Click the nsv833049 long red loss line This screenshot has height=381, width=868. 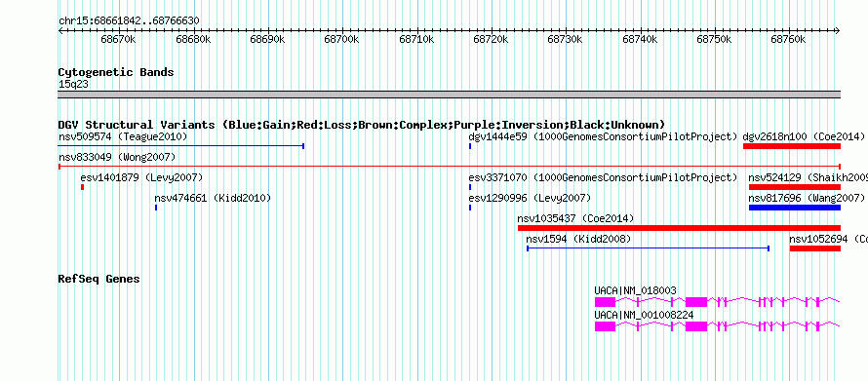[450, 167]
